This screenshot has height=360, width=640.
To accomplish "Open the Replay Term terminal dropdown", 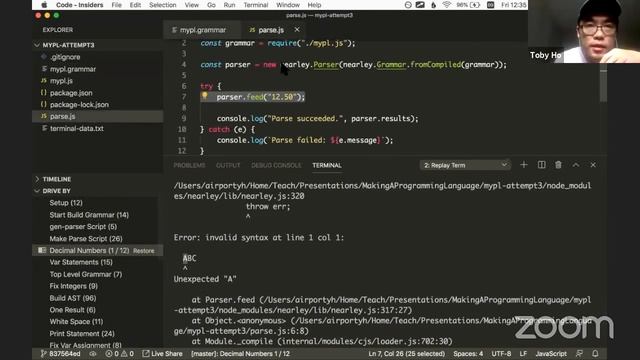I will pos(465,165).
